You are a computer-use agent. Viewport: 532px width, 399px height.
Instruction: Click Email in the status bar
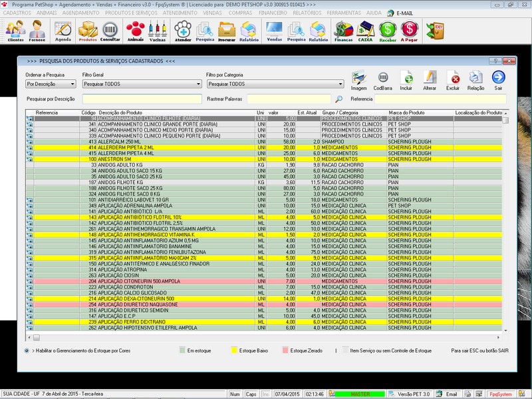coord(451,394)
